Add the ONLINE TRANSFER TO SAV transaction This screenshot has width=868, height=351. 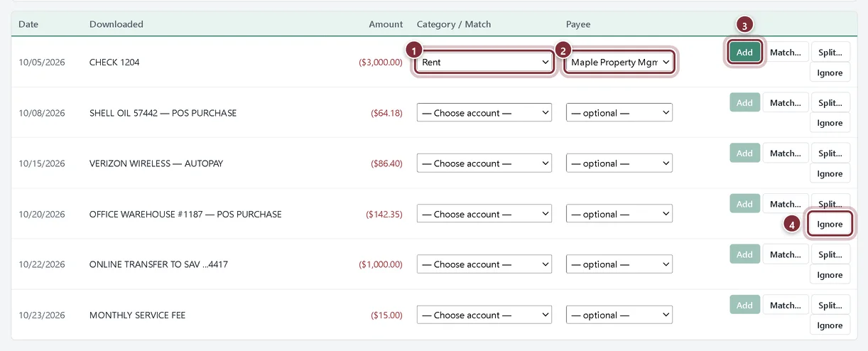click(744, 254)
